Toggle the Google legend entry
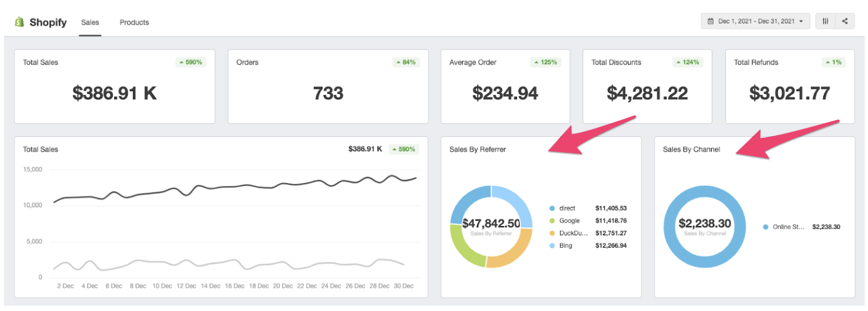The height and width of the screenshot is (311, 868). click(x=569, y=221)
